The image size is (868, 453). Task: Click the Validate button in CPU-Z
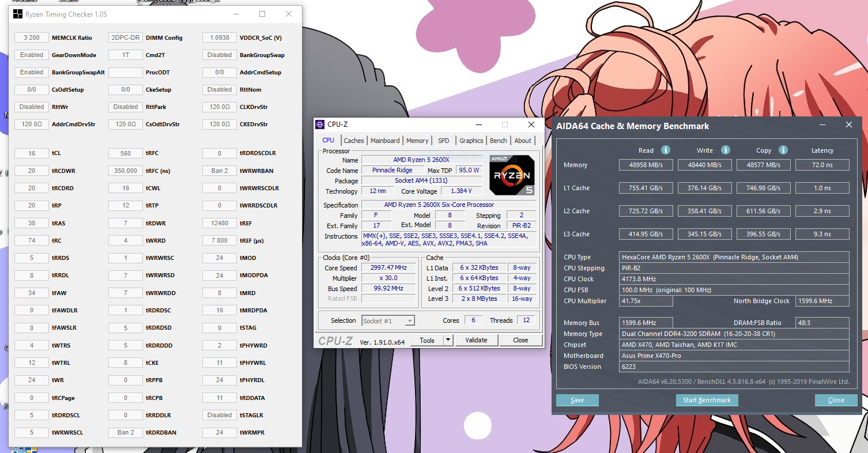[476, 340]
